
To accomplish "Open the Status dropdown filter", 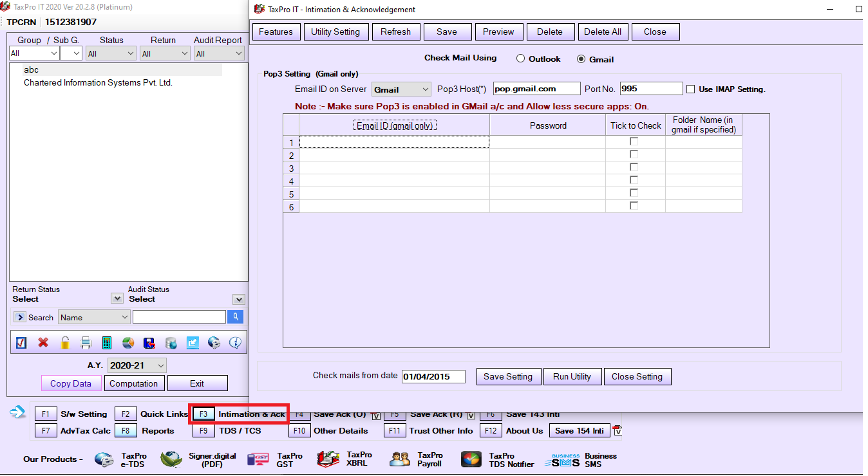I will click(111, 53).
